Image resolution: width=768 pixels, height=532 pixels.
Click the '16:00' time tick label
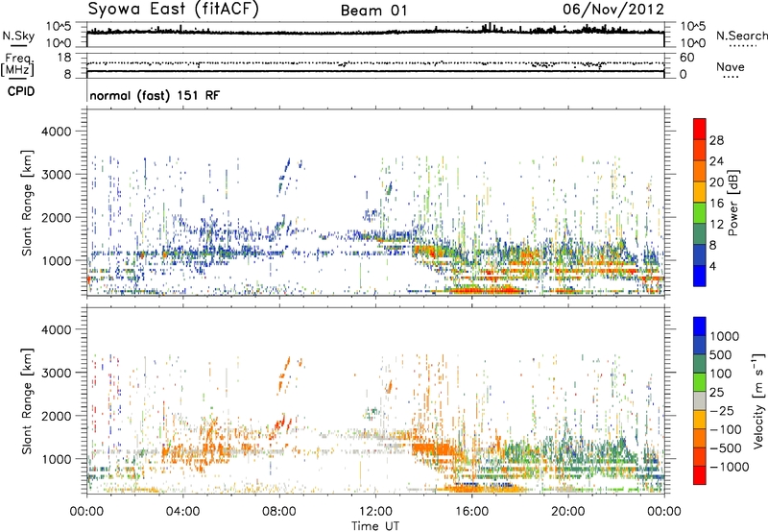pyautogui.click(x=471, y=512)
